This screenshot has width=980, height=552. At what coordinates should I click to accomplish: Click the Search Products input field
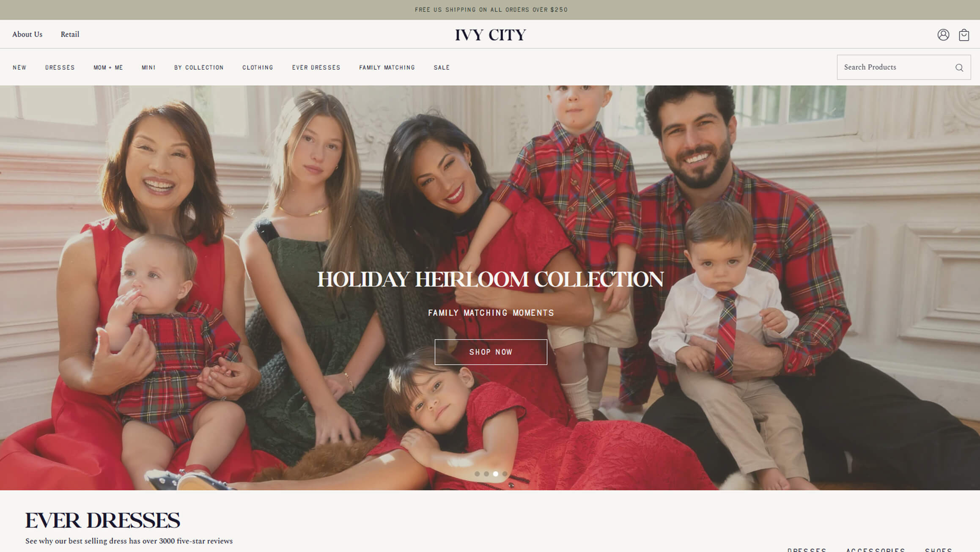[903, 67]
